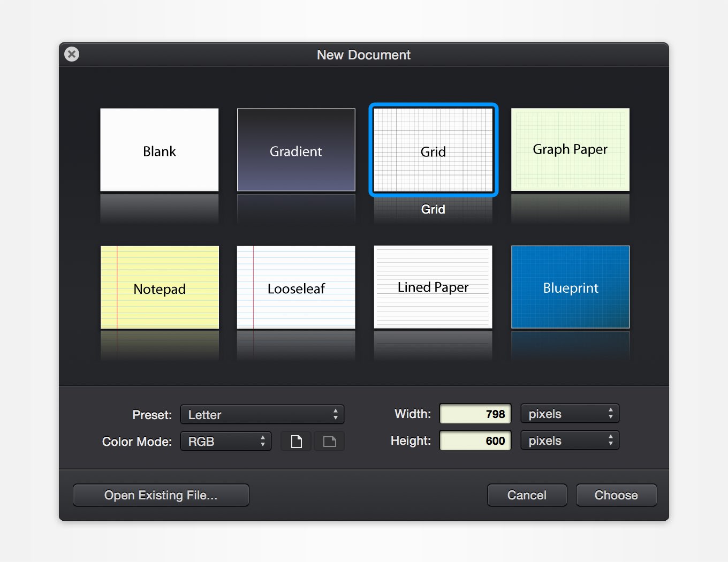Open the Color Mode RGB dropdown
The height and width of the screenshot is (562, 728).
click(x=226, y=442)
